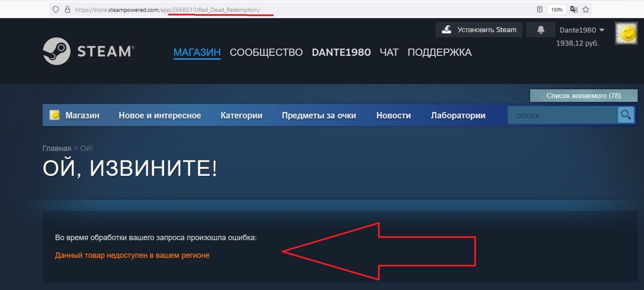This screenshot has height=290, width=644.
Task: Open ЧАТ from the top menu
Action: [389, 53]
